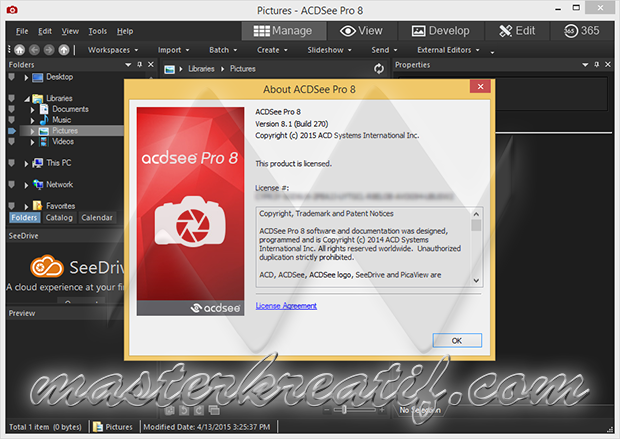Switch to the Folders tab
620x439 pixels.
[x=24, y=218]
